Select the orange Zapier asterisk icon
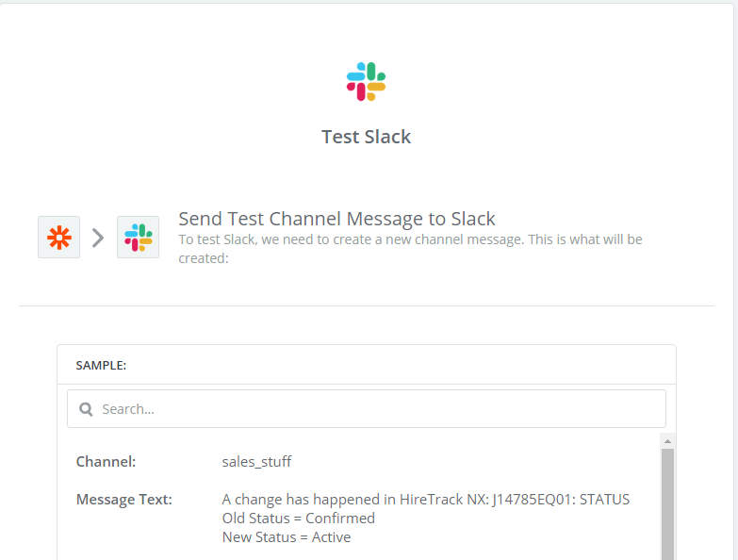This screenshot has height=560, width=738. (58, 238)
